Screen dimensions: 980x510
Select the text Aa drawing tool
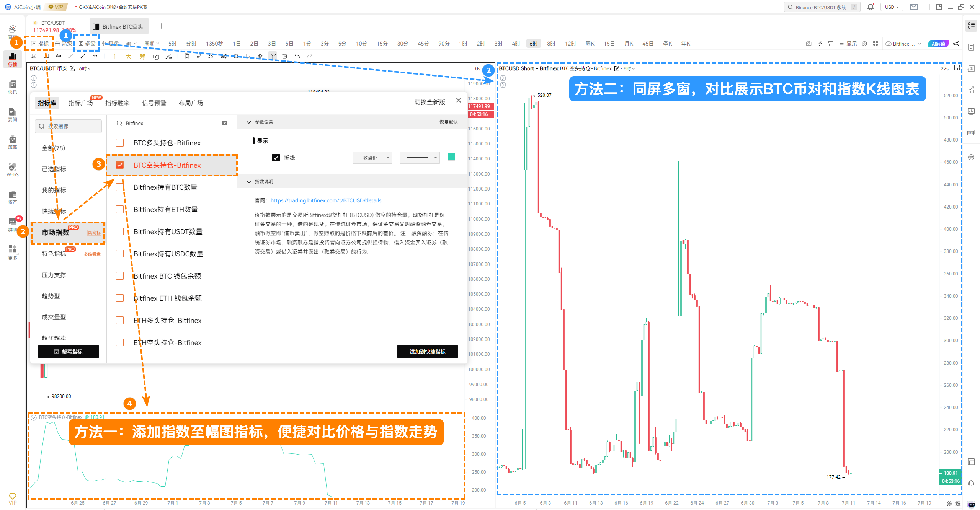coord(58,56)
